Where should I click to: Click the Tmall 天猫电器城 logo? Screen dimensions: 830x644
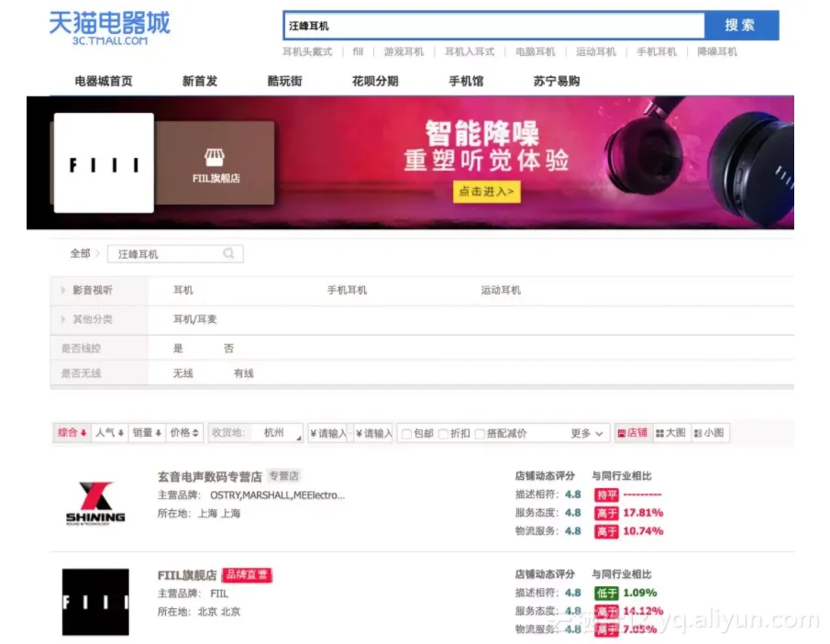[109, 28]
